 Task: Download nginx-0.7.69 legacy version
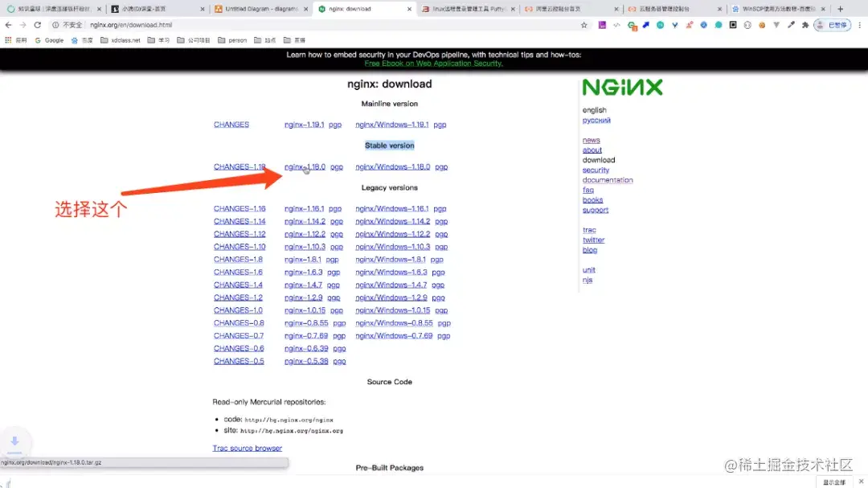[x=306, y=336]
